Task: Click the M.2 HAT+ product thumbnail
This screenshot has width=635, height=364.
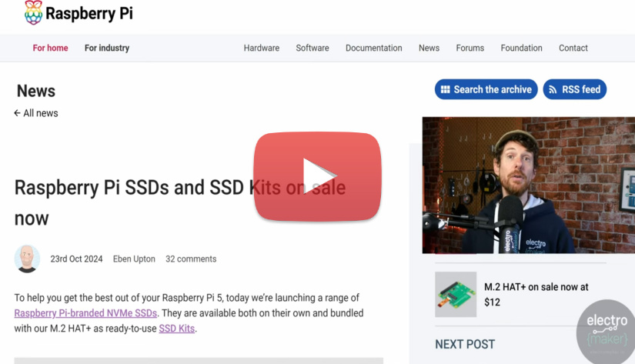Action: 456,295
